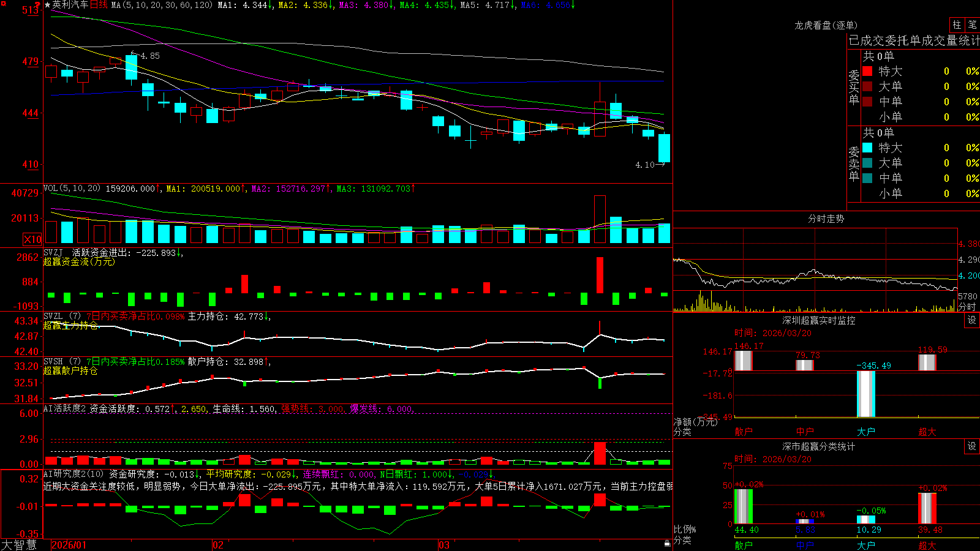Click 委买单 vertical section label

point(854,88)
